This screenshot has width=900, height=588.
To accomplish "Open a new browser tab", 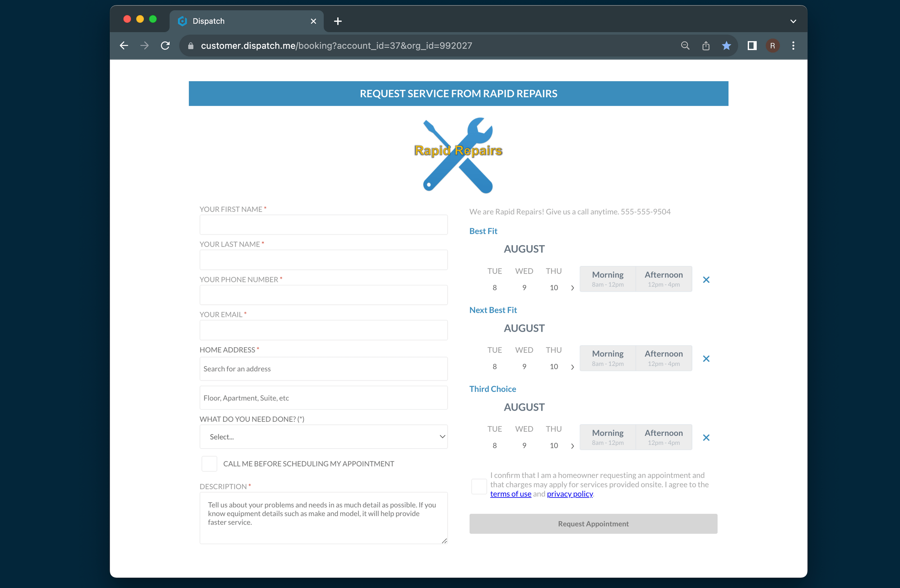I will pyautogui.click(x=338, y=21).
